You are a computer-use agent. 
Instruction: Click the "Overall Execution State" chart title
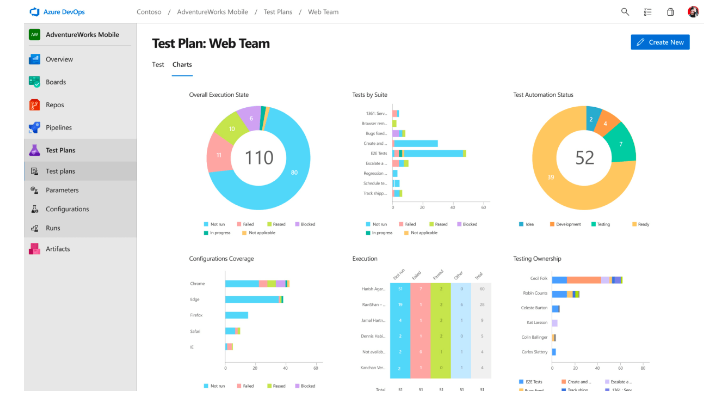[219, 95]
